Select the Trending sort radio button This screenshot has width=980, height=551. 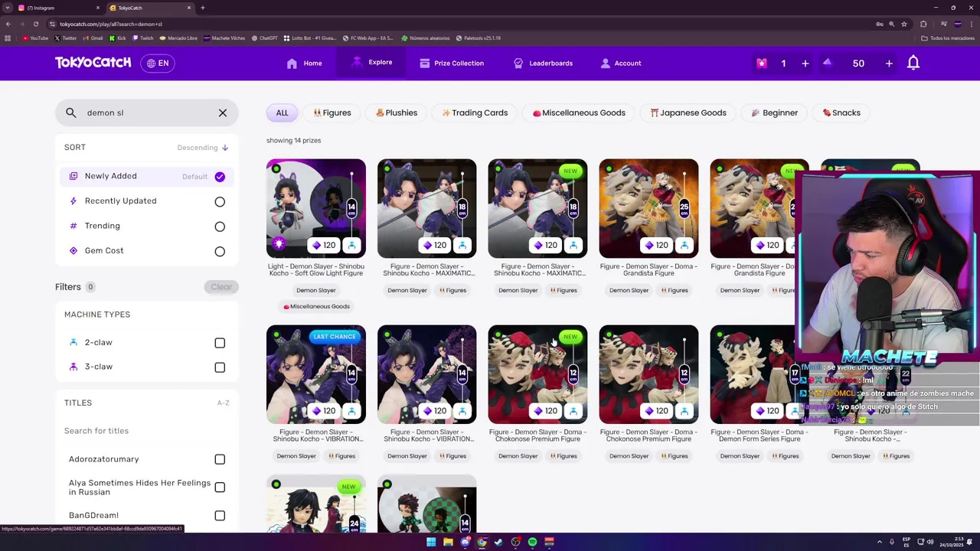point(220,227)
